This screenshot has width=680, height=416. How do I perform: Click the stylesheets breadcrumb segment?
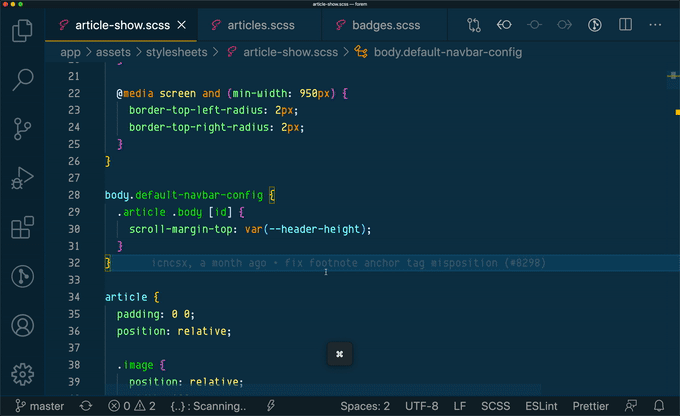click(x=176, y=52)
